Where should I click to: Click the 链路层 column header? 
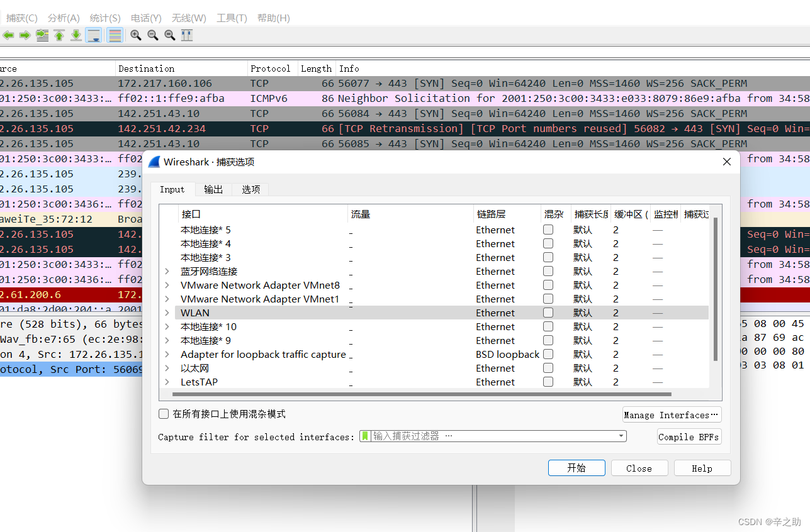[x=507, y=214]
